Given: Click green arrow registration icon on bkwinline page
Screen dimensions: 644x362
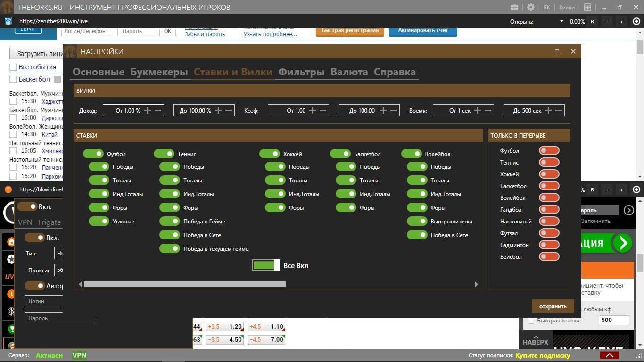Looking at the screenshot, I should pos(622,243).
